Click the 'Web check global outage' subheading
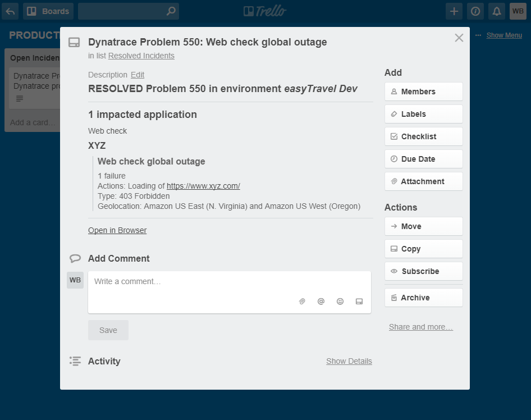Image resolution: width=531 pixels, height=420 pixels. [152, 161]
